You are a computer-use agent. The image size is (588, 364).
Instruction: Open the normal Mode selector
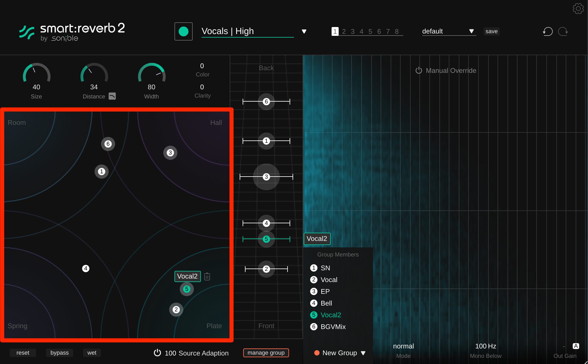coord(404,346)
